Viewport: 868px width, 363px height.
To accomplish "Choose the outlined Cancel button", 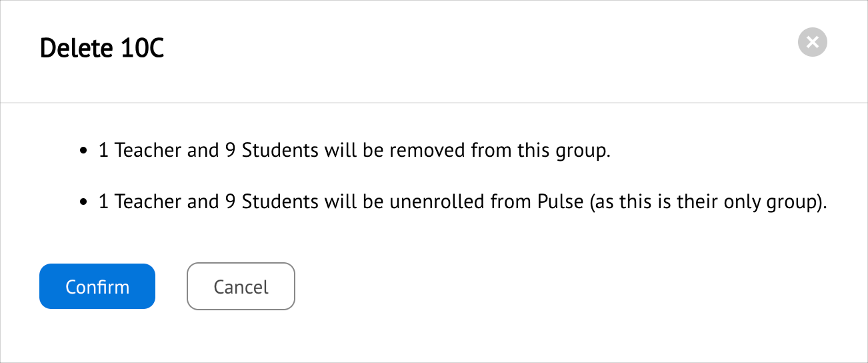I will 241,286.
